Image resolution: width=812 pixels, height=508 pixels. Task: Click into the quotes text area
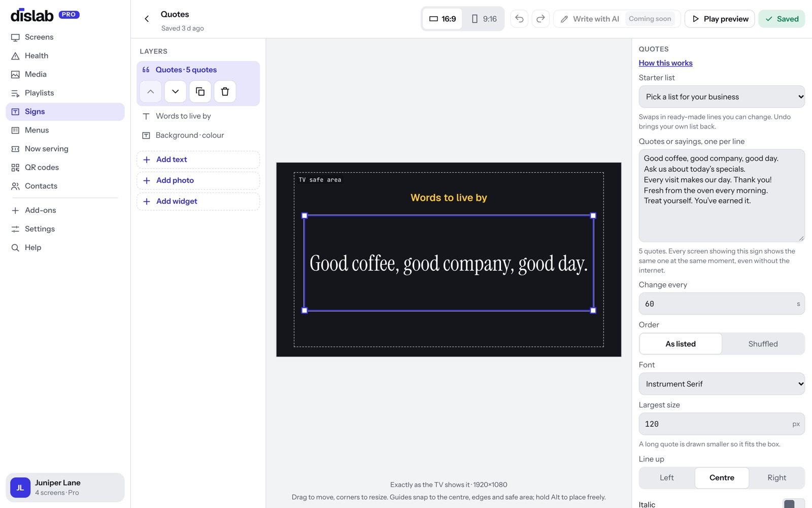coord(722,196)
